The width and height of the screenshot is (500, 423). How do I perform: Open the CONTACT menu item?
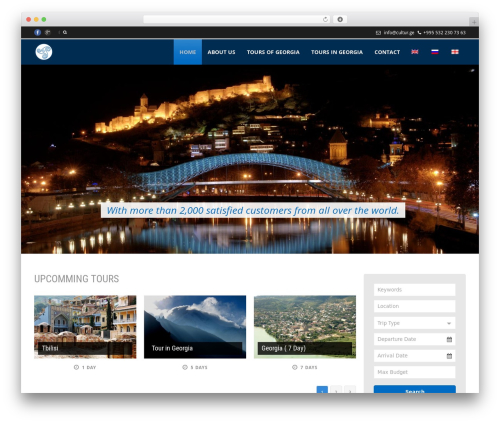387,52
